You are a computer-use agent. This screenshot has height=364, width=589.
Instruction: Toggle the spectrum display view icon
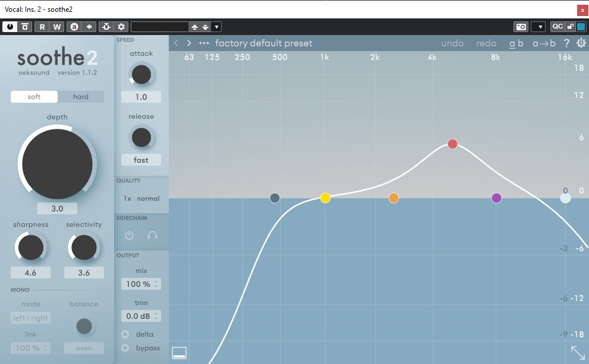click(x=179, y=353)
